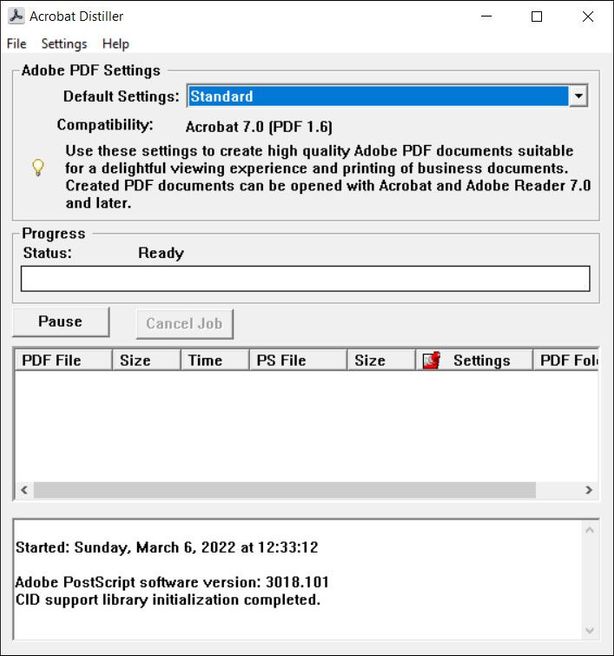Open the File menu

click(16, 44)
